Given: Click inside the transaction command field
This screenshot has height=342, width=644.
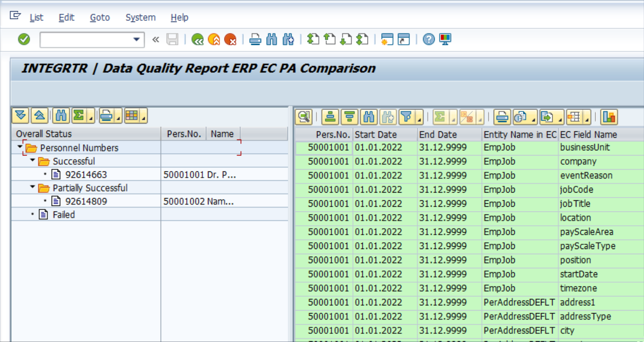Looking at the screenshot, I should pos(85,40).
